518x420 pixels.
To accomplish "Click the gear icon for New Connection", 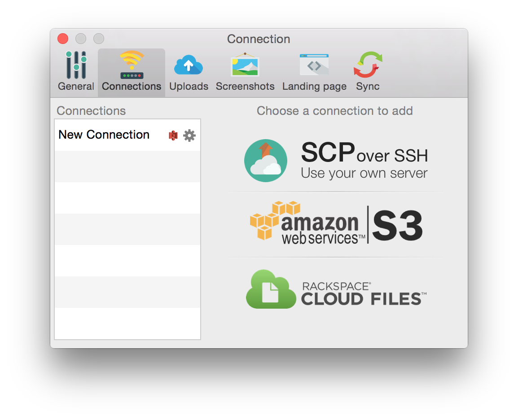I will point(189,136).
